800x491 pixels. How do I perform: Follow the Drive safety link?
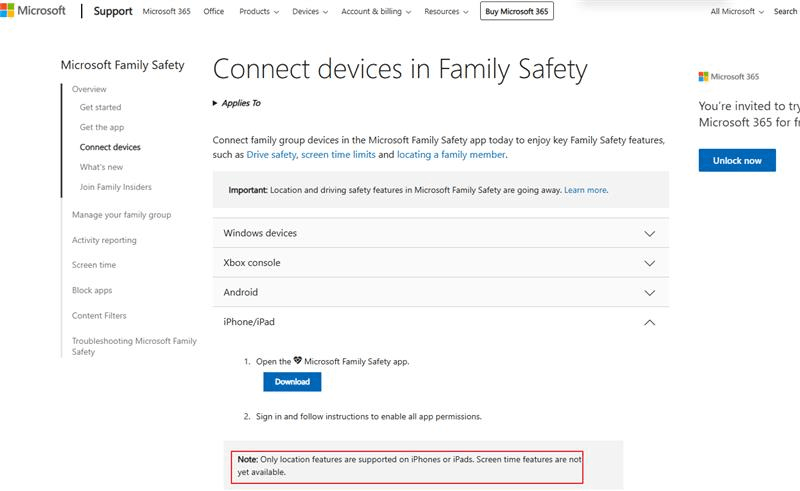[x=271, y=155]
